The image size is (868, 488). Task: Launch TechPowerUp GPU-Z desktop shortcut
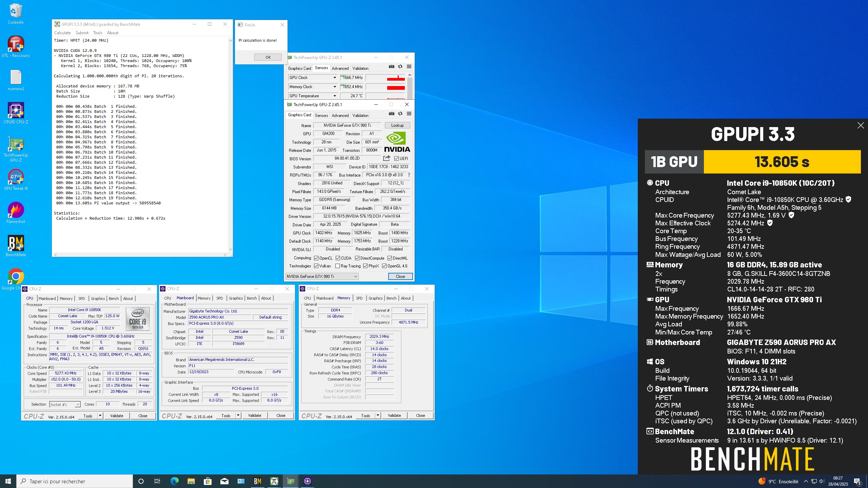point(16,149)
